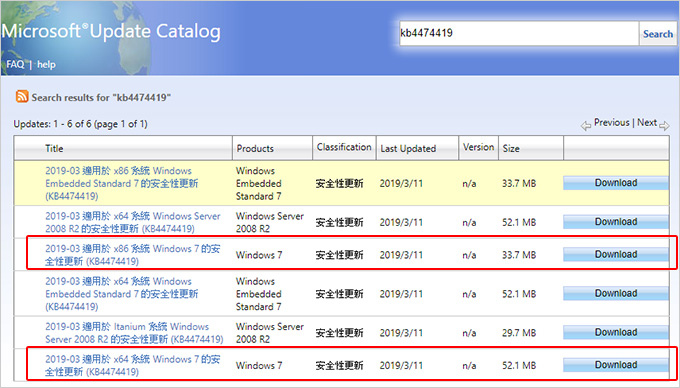
Task: Open Itanium Windows Server 2008 R2 update link
Action: point(134,333)
